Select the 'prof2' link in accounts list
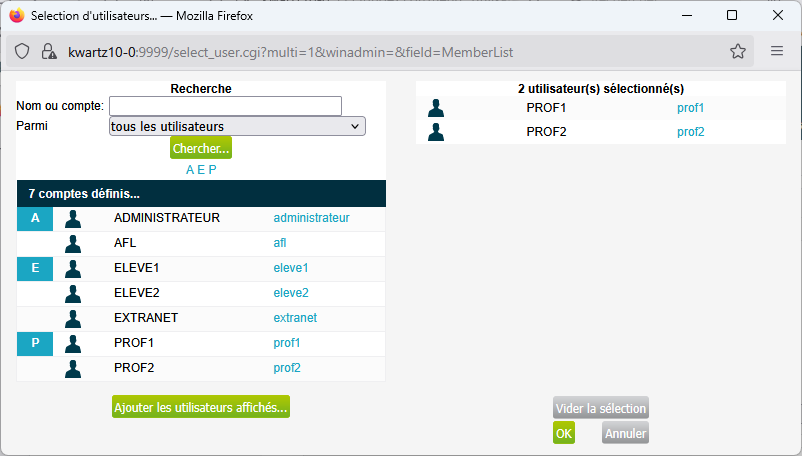This screenshot has height=456, width=802. coord(287,368)
